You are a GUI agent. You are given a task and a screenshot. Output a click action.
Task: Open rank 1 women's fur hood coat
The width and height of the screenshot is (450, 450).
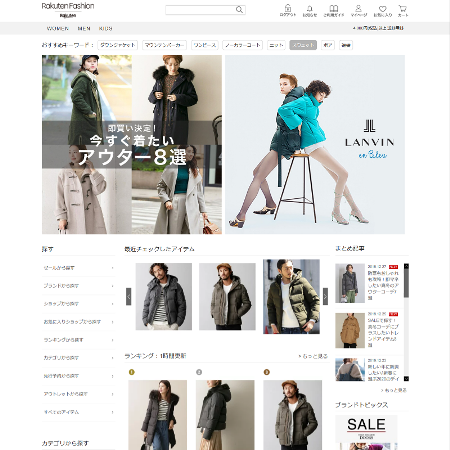click(x=158, y=415)
